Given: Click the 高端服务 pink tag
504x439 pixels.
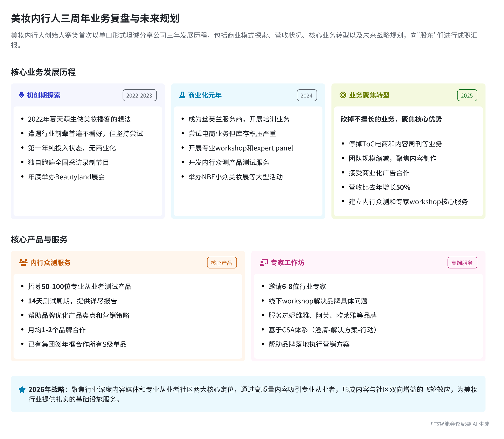Looking at the screenshot, I should [x=462, y=263].
